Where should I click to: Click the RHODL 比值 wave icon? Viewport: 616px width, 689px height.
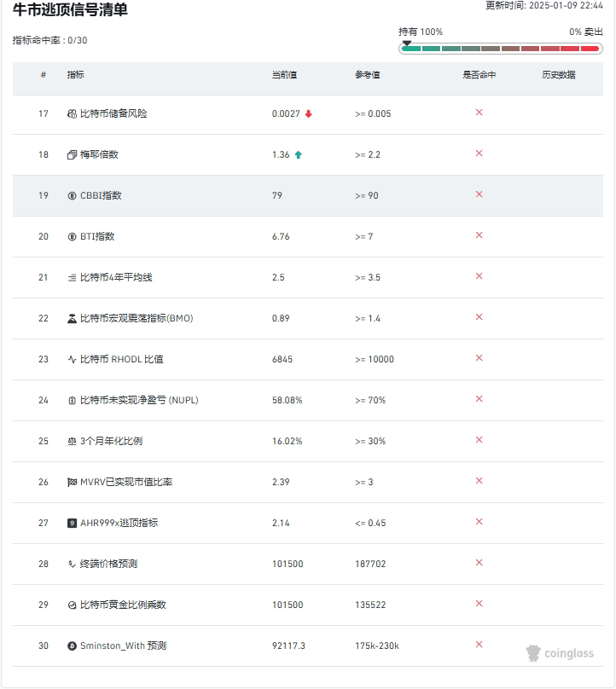pyautogui.click(x=72, y=360)
